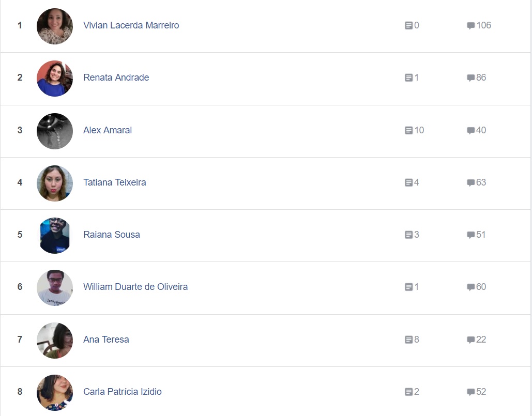Viewport: 532px width, 416px height.
Task: Click the posts icon next to Tatiana Teixeira
Action: tap(408, 182)
